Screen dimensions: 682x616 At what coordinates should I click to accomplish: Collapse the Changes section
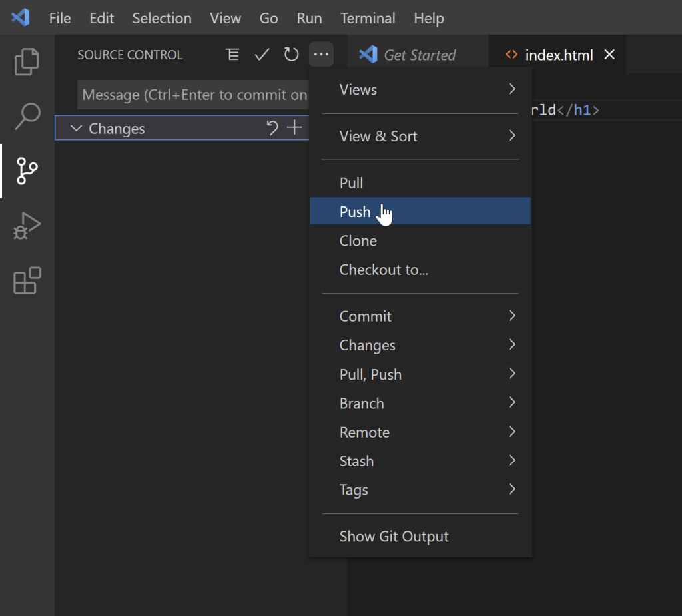pyautogui.click(x=76, y=129)
